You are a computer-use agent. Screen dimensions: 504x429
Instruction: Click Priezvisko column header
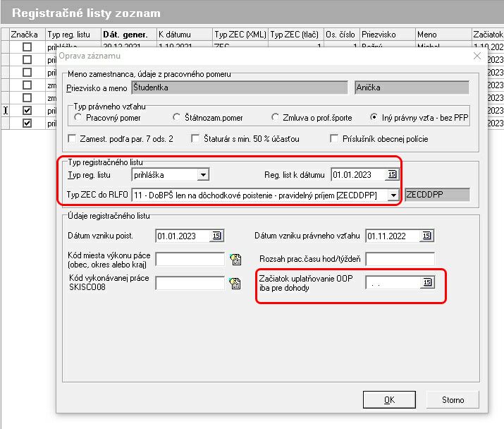click(x=387, y=35)
